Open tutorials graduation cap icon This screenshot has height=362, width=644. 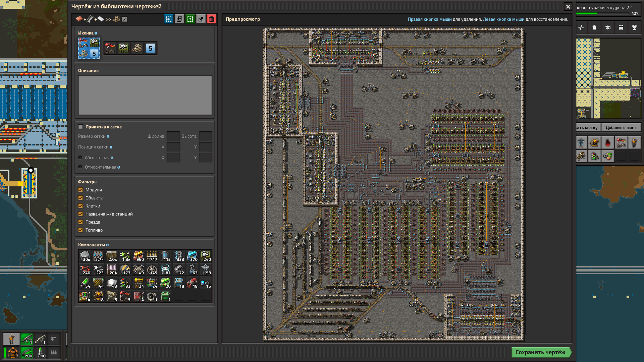point(608,27)
